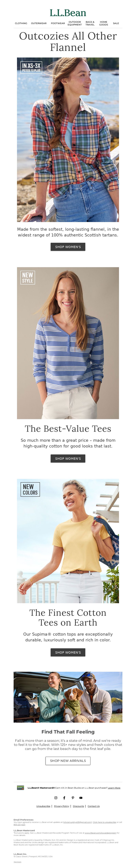Open the Privacy Policy link
This screenshot has width=136, height=868.
[61, 806]
